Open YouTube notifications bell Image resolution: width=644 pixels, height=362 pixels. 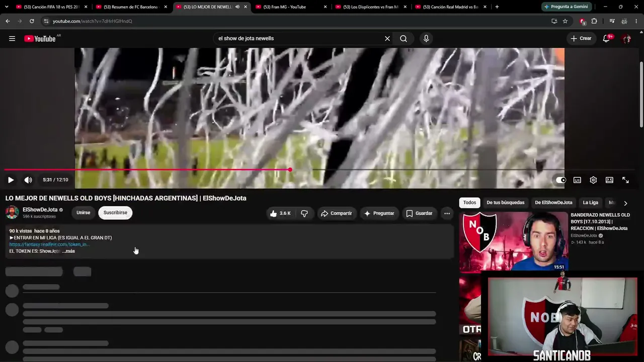click(x=607, y=39)
